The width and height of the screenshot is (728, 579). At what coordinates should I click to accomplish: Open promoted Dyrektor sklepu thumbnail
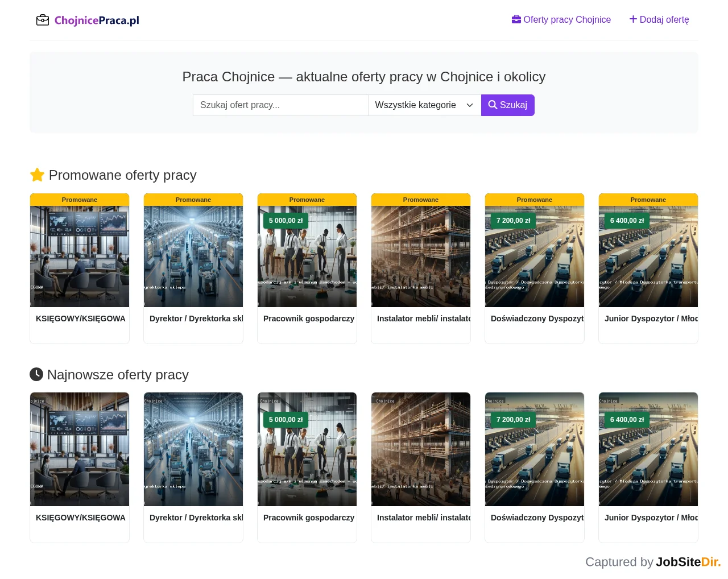(193, 257)
